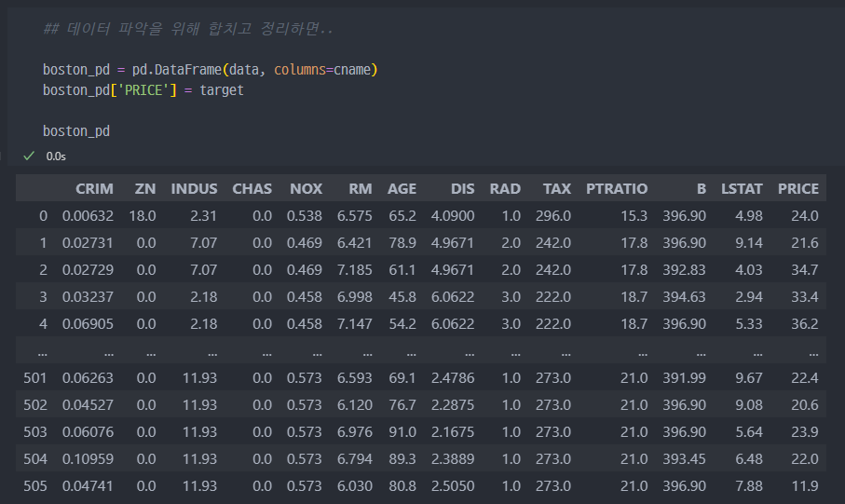Place cursor on final boston_pd line
845x504 pixels.
pos(76,131)
